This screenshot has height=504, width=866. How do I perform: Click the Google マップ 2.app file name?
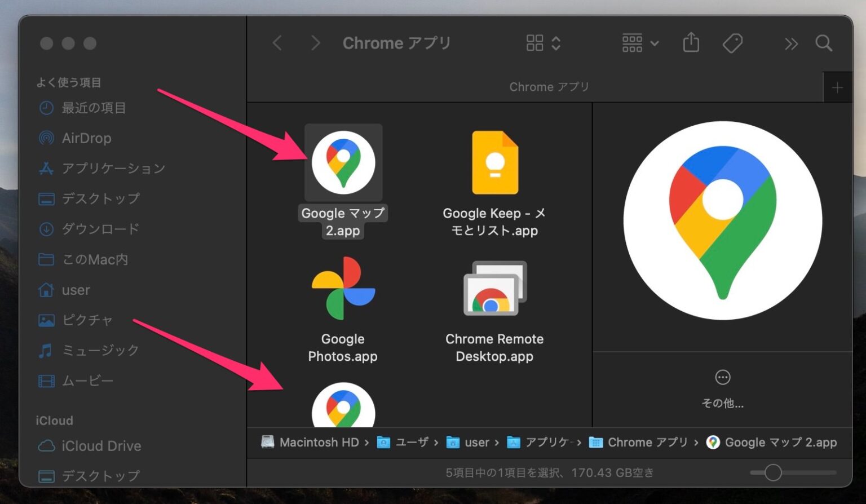point(343,222)
